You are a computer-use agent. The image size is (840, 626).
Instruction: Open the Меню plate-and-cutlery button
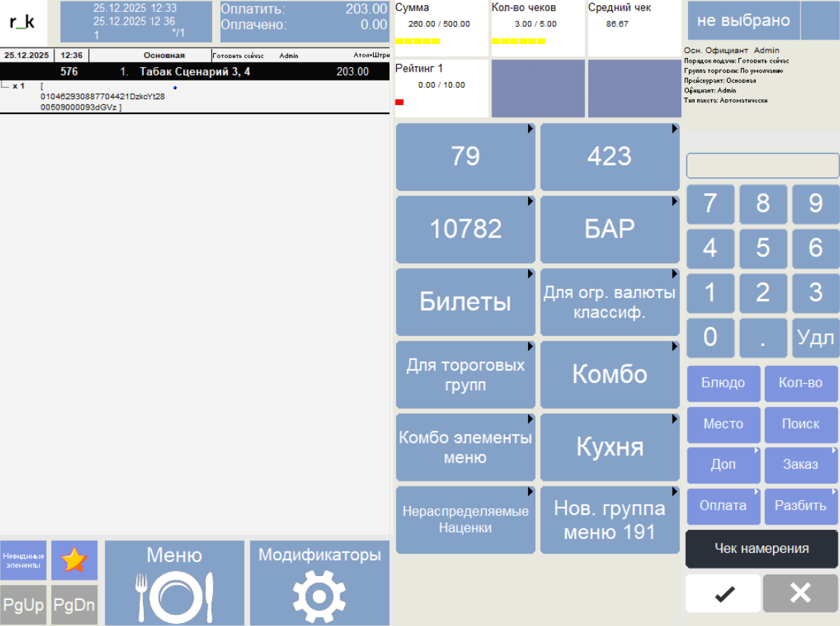point(174,583)
